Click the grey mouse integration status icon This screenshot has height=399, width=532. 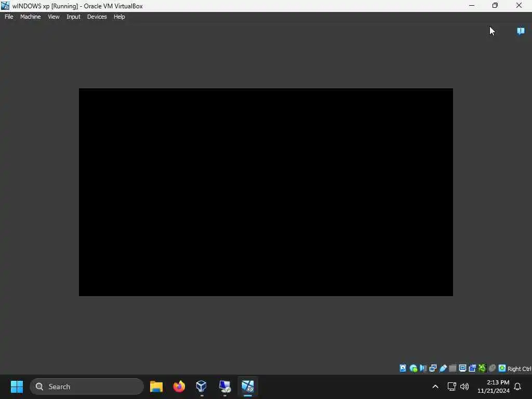[492, 368]
